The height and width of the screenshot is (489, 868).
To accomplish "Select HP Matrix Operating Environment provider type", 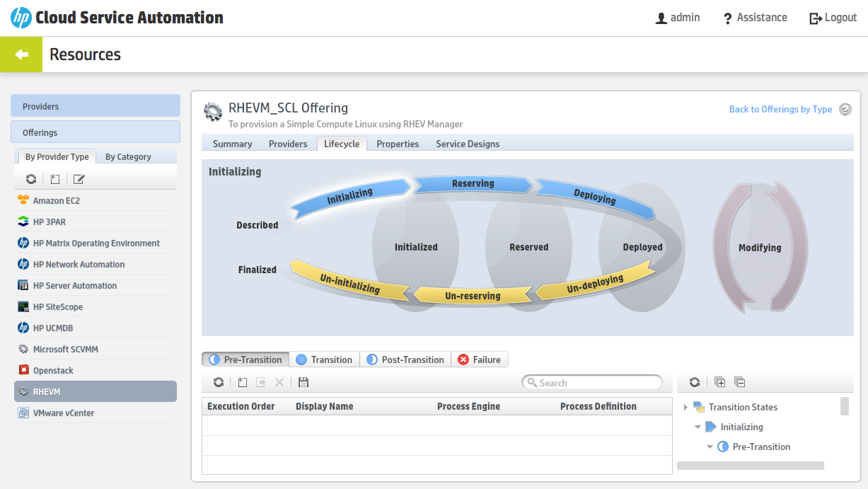I will pyautogui.click(x=95, y=243).
